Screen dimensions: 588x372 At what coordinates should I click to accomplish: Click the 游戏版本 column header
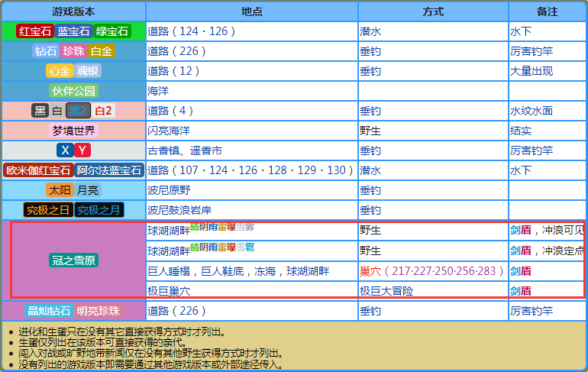[x=73, y=11]
